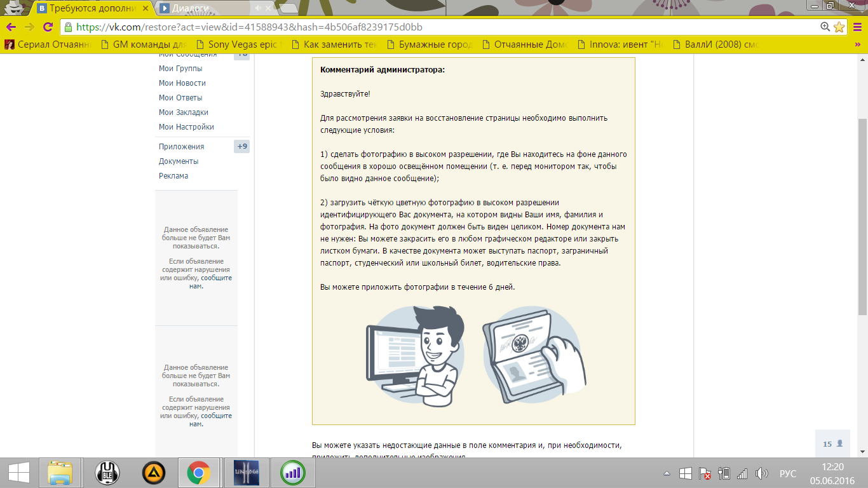Open Мои Новости in the sidebar
This screenshot has width=868, height=488.
[182, 83]
